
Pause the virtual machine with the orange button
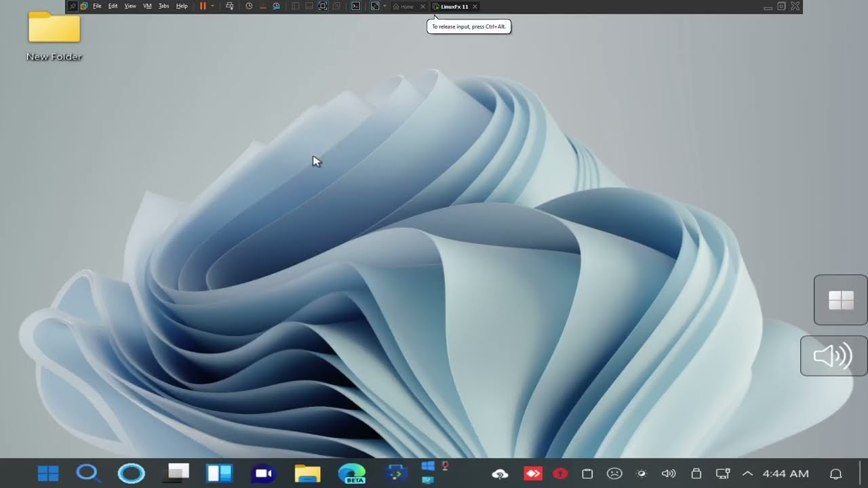pyautogui.click(x=203, y=6)
